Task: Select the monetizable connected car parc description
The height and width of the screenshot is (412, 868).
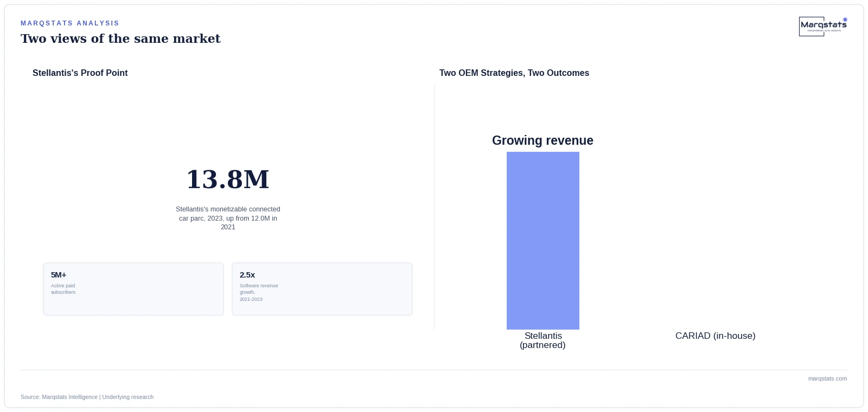Action: coord(228,218)
